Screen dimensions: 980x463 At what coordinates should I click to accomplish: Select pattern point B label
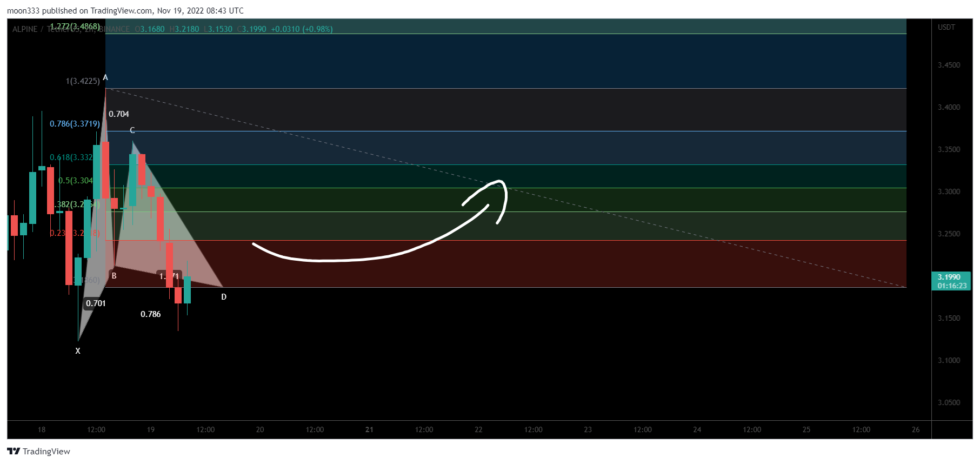click(114, 276)
